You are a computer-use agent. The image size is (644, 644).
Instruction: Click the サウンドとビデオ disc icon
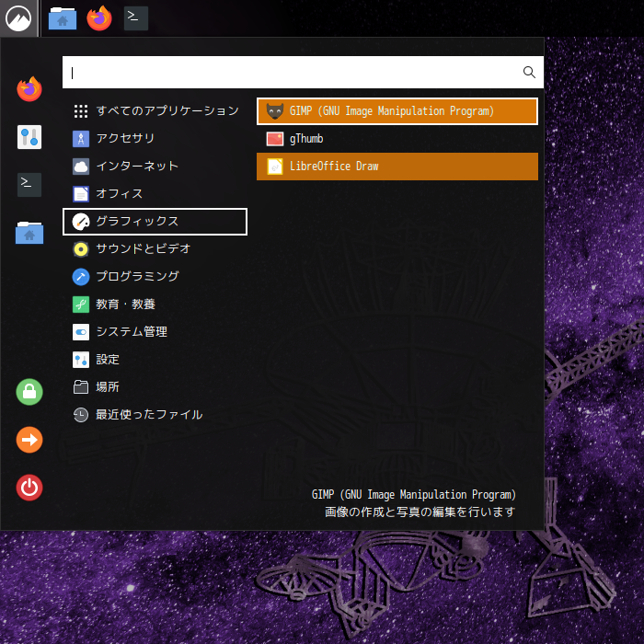click(81, 249)
